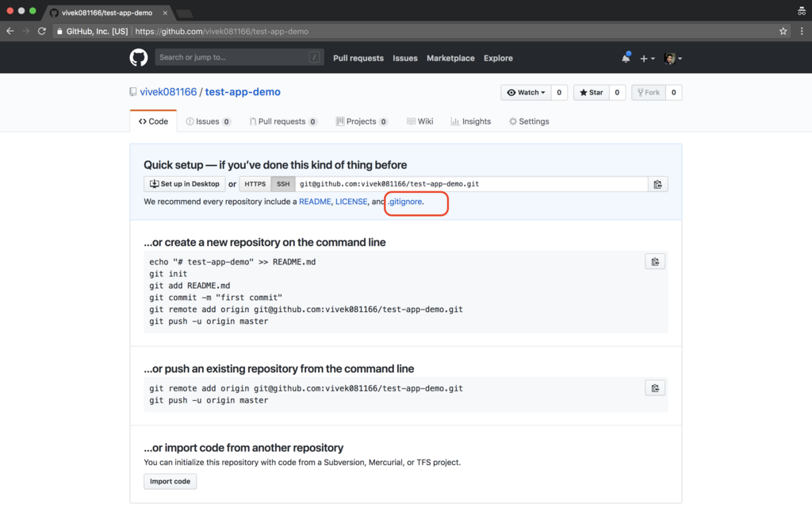Copy the create new repository commands
The width and height of the screenshot is (812, 508).
(655, 262)
